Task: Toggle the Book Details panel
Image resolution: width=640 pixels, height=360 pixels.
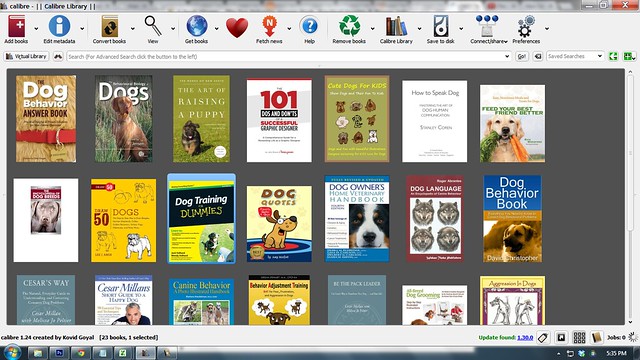Action: [x=597, y=337]
